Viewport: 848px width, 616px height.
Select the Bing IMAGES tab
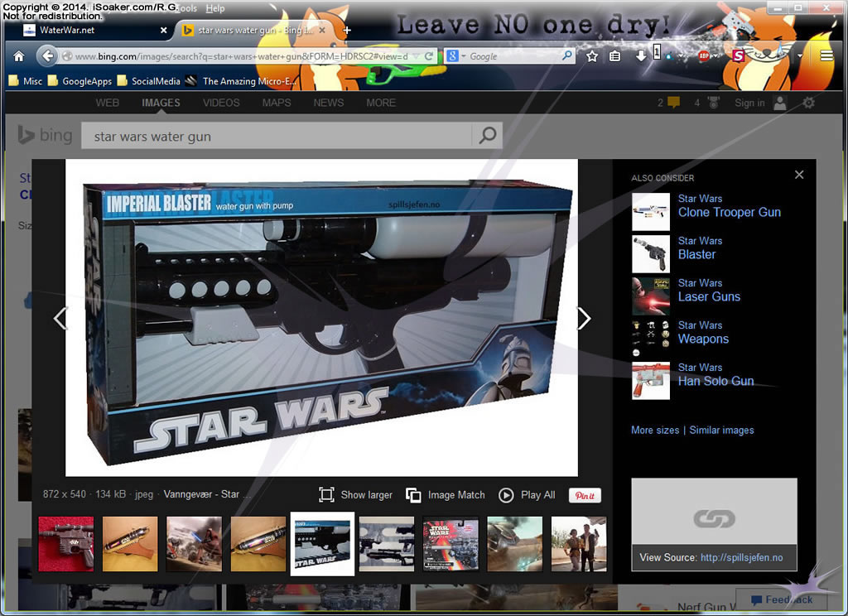161,103
